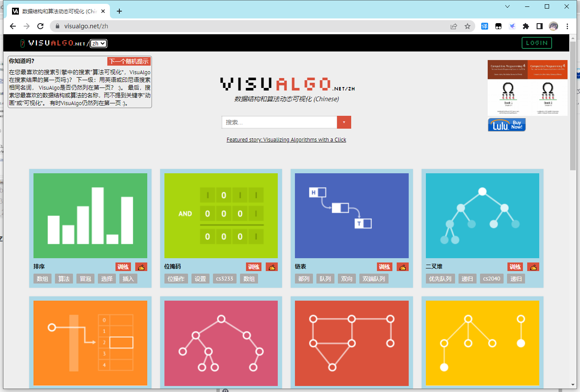Click the blue bird extension icon
The image size is (580, 392).
[x=512, y=26]
